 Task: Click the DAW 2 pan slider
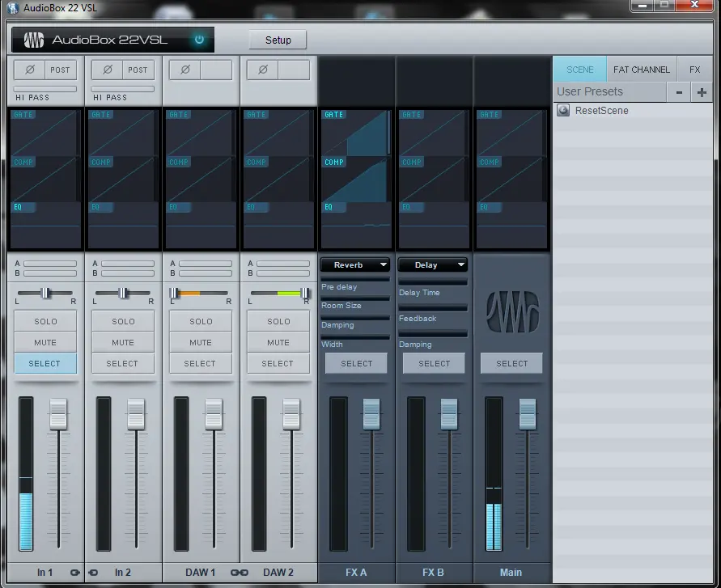278,293
